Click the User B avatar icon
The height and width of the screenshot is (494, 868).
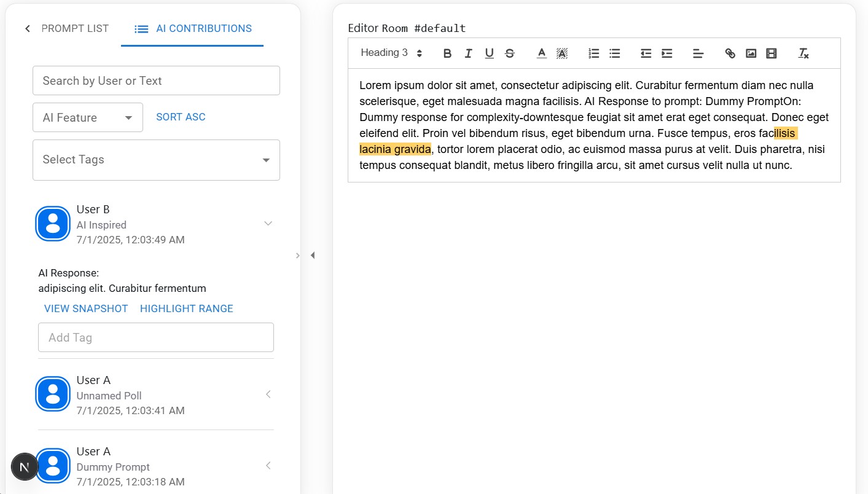[53, 224]
